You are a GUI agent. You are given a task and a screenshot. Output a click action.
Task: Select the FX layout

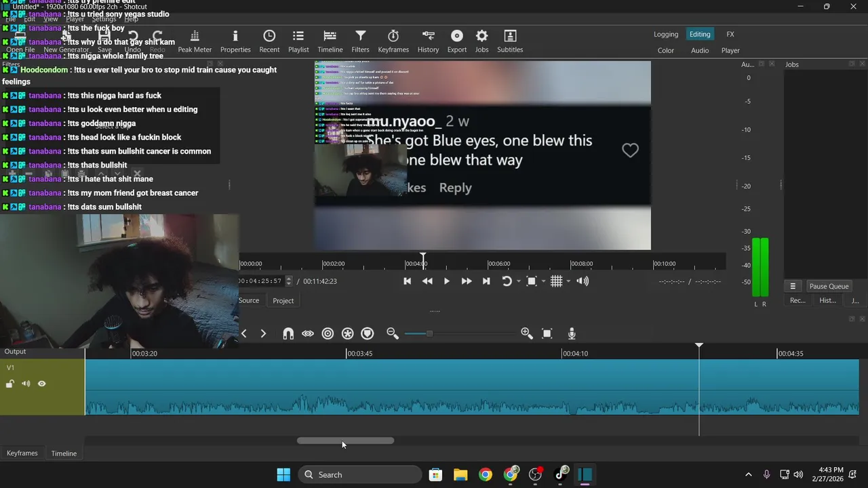click(x=730, y=35)
